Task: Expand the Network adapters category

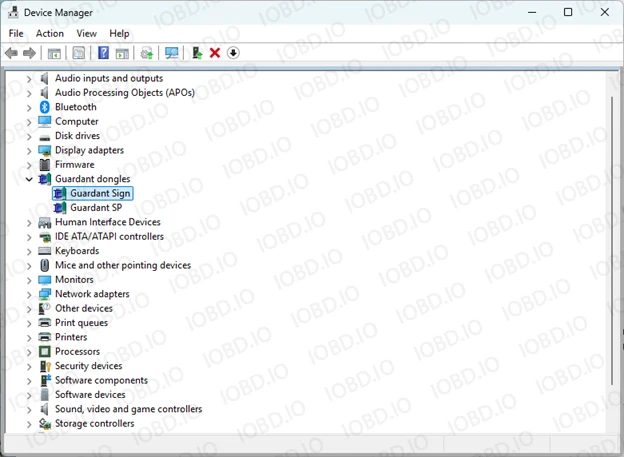Action: coord(29,294)
